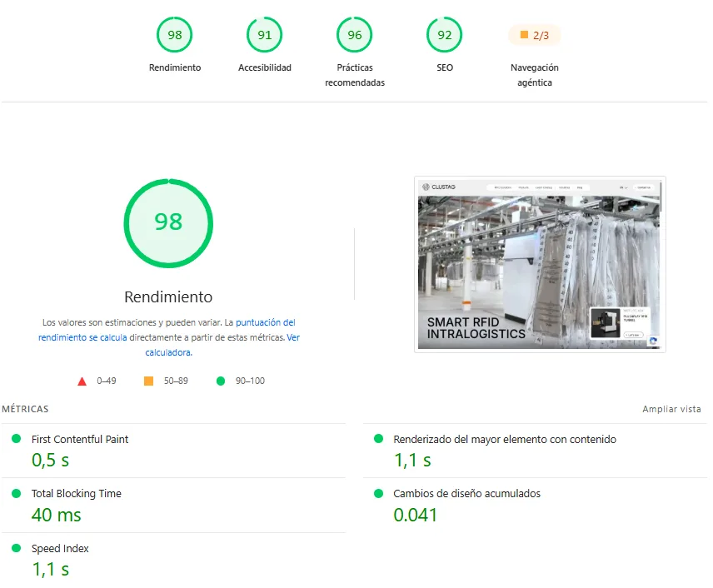The width and height of the screenshot is (713, 588).
Task: Click product card thumbnail in the screenshot
Action: coord(606,323)
